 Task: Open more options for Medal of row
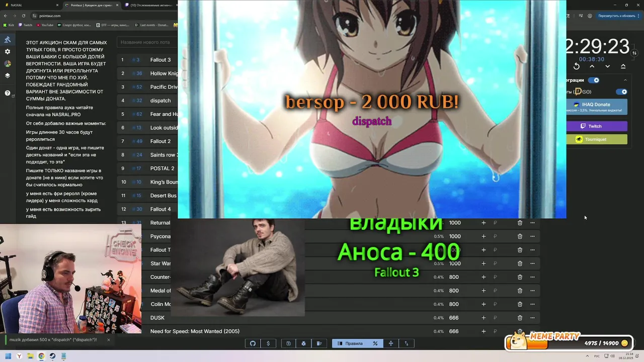tap(532, 291)
